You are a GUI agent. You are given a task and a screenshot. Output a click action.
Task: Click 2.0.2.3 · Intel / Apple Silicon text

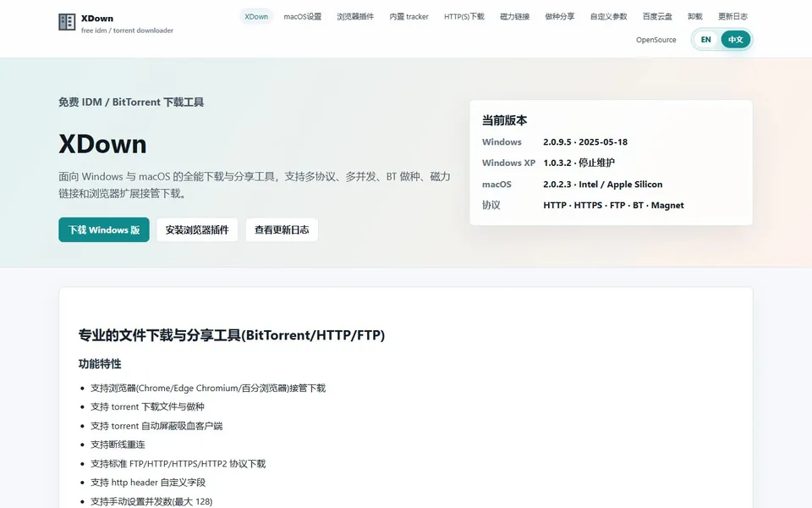click(603, 185)
